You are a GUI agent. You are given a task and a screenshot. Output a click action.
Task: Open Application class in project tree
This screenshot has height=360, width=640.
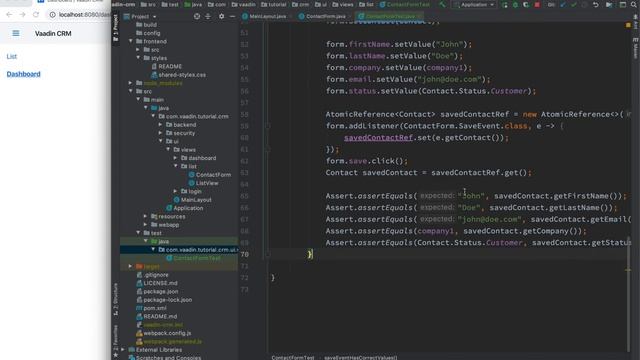pos(184,208)
